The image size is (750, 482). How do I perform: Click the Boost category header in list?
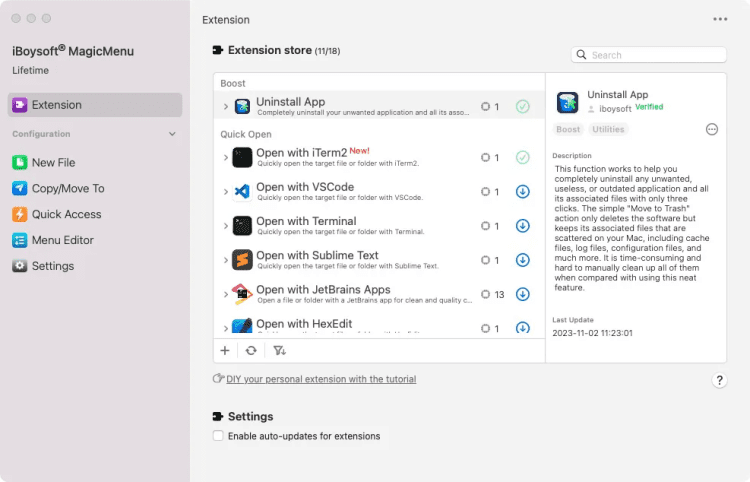pos(232,83)
